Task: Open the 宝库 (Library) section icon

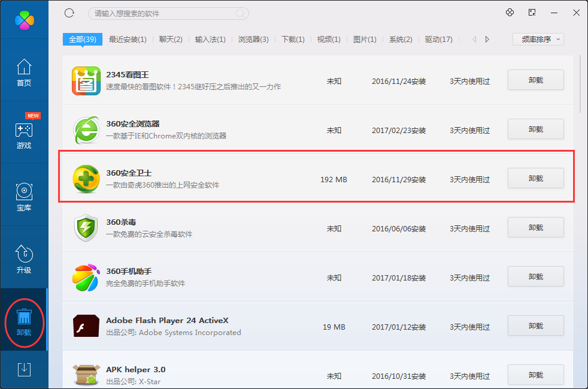Action: point(24,195)
